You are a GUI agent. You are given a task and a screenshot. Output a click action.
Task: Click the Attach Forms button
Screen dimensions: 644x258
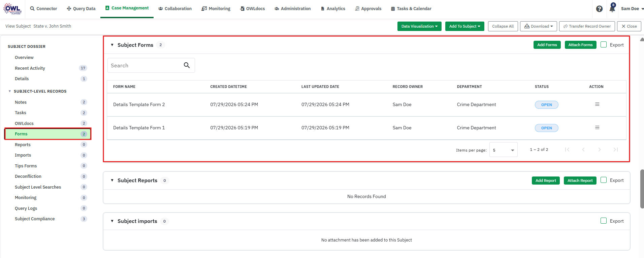[580, 45]
